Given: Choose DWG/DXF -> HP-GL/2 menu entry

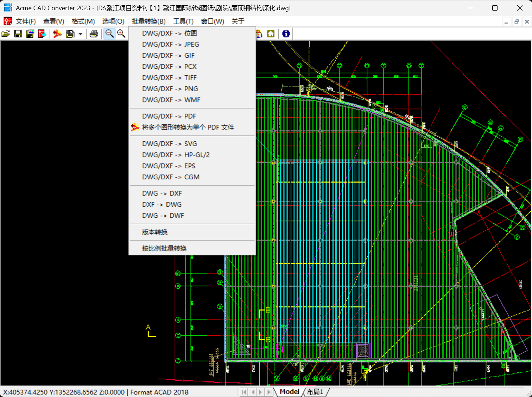Looking at the screenshot, I should tap(192, 155).
